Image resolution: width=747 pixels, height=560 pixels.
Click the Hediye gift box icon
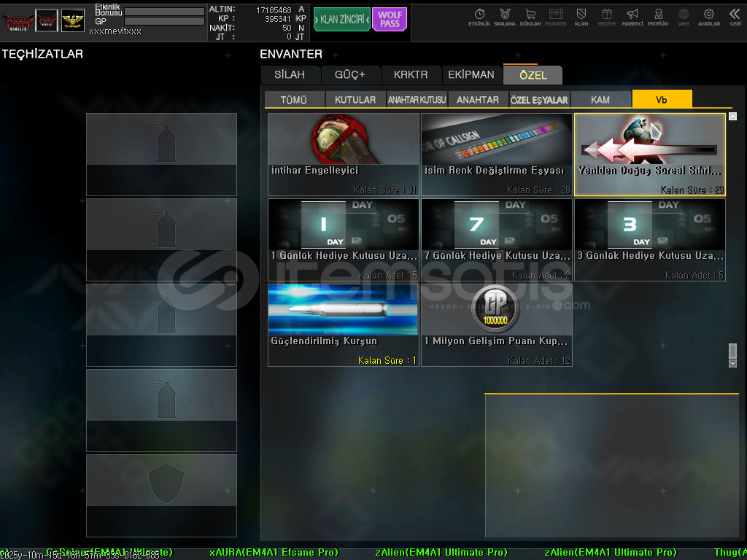pyautogui.click(x=607, y=16)
